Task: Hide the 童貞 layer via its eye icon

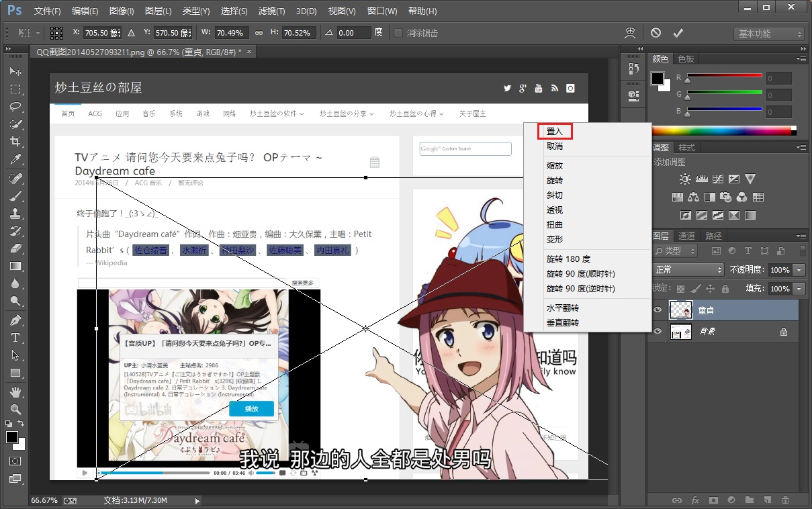Action: (x=658, y=310)
